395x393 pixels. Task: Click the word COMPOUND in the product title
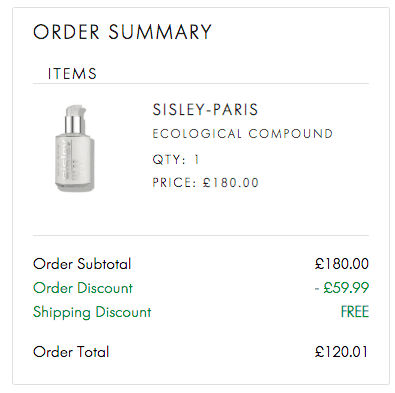pos(290,134)
